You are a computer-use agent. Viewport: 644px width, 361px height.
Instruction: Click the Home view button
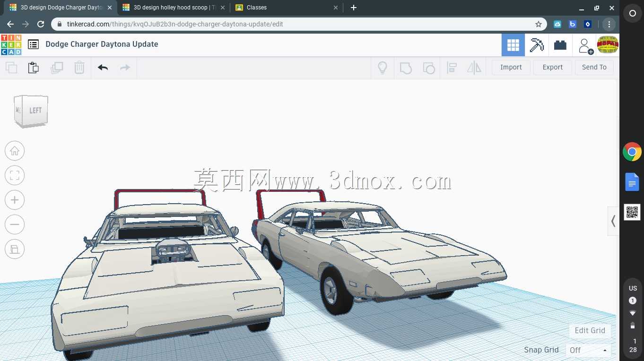coord(15,151)
